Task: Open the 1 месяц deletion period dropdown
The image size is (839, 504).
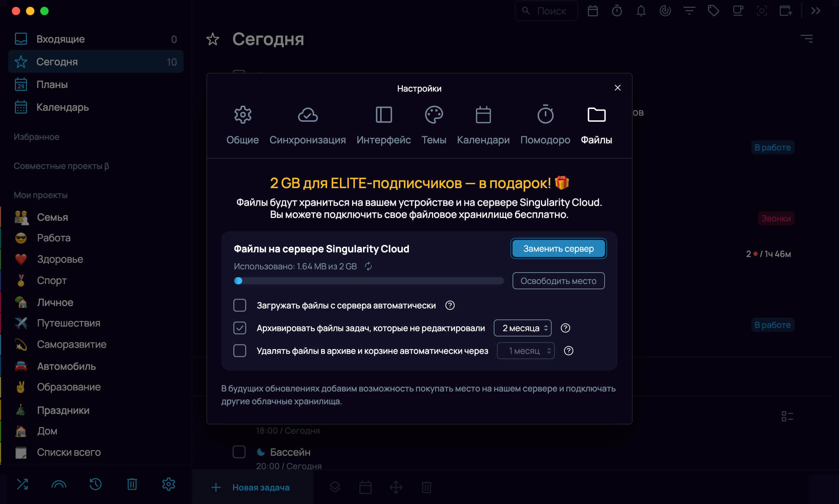Action: (x=526, y=351)
